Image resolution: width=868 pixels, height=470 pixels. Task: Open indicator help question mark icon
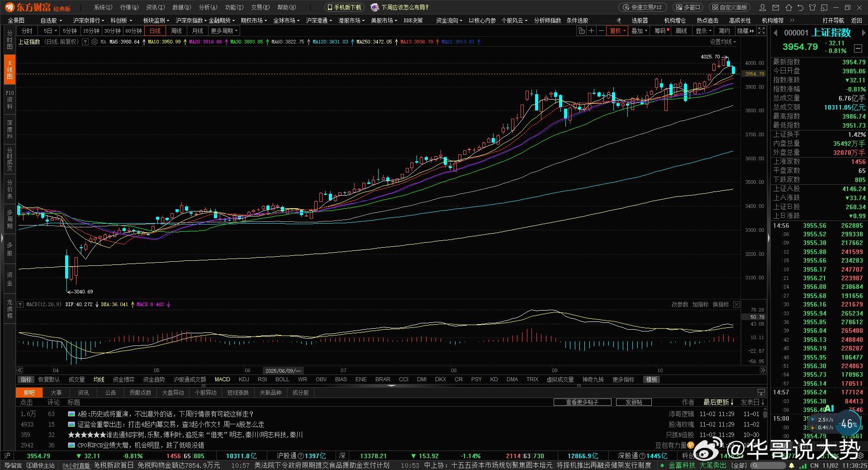coord(85,42)
